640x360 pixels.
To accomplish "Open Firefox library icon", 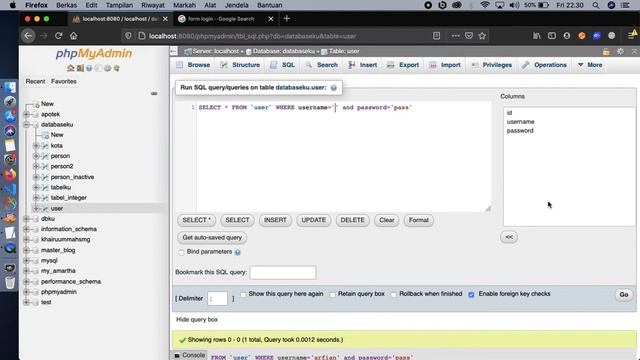I will coord(537,36).
